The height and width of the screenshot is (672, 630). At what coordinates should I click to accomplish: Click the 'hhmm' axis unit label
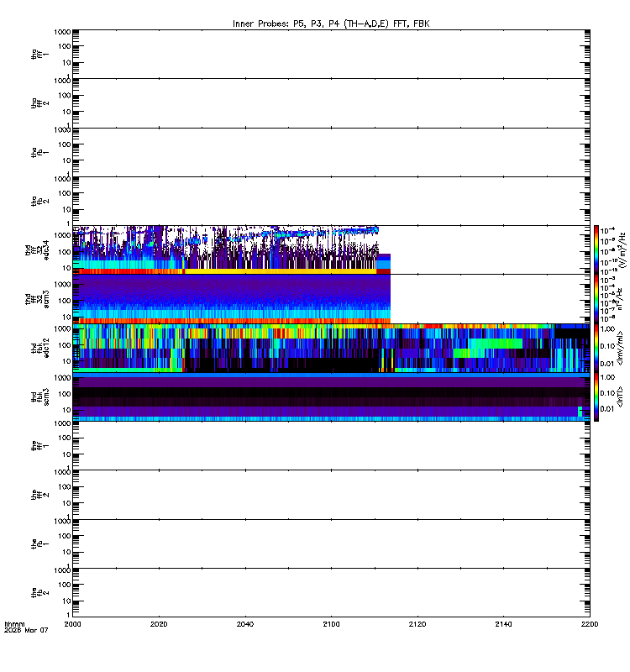[x=14, y=624]
